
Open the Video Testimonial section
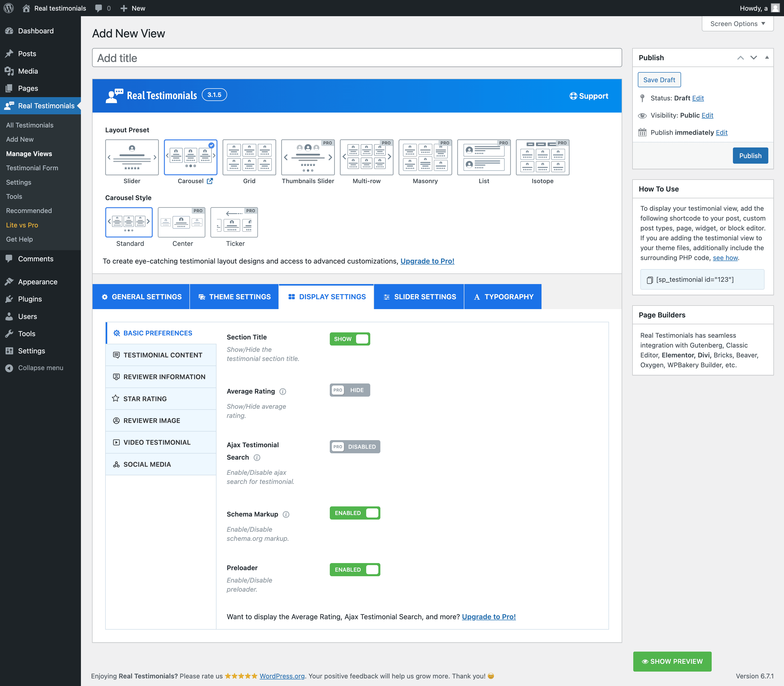click(161, 442)
